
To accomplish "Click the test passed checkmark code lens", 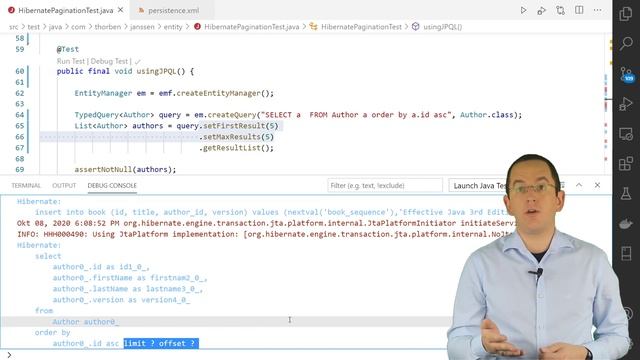I will [138, 62].
